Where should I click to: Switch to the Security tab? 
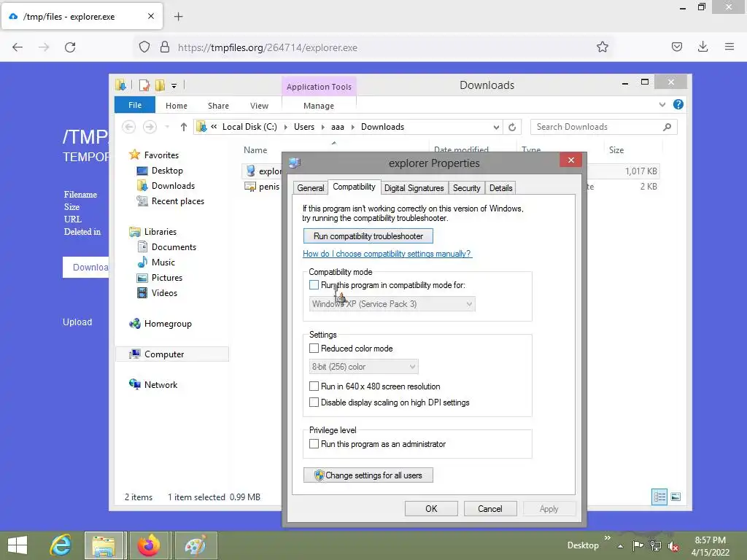tap(466, 188)
